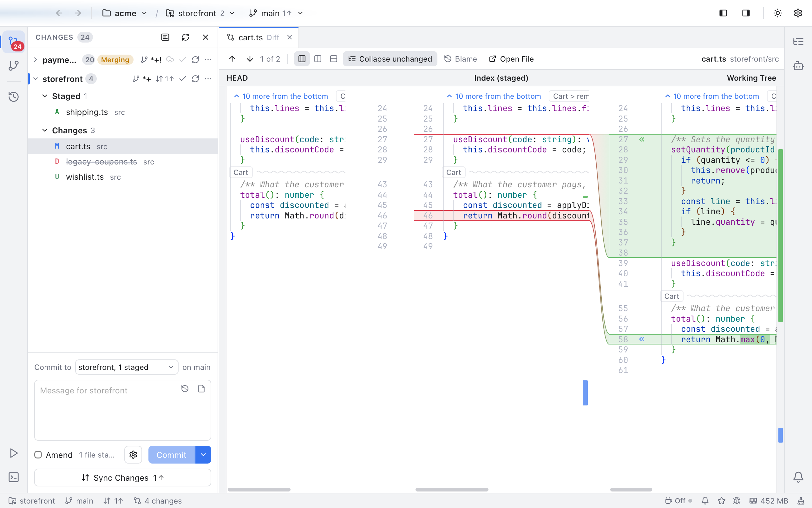
Task: Open the history view in left sidebar
Action: point(14,97)
